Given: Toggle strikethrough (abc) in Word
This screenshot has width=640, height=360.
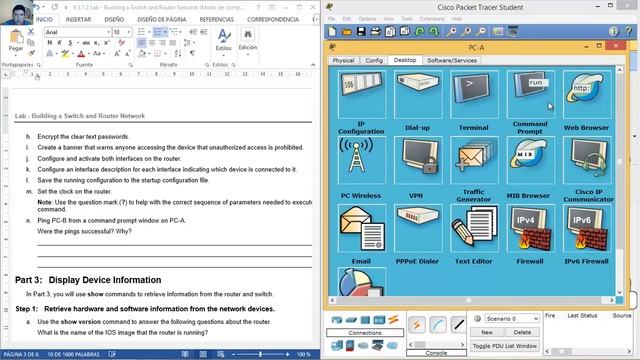Looking at the screenshot, I should (x=86, y=42).
